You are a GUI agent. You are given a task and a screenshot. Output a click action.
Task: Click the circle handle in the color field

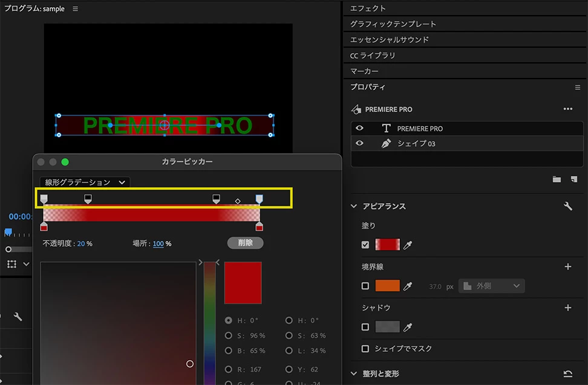pyautogui.click(x=190, y=364)
